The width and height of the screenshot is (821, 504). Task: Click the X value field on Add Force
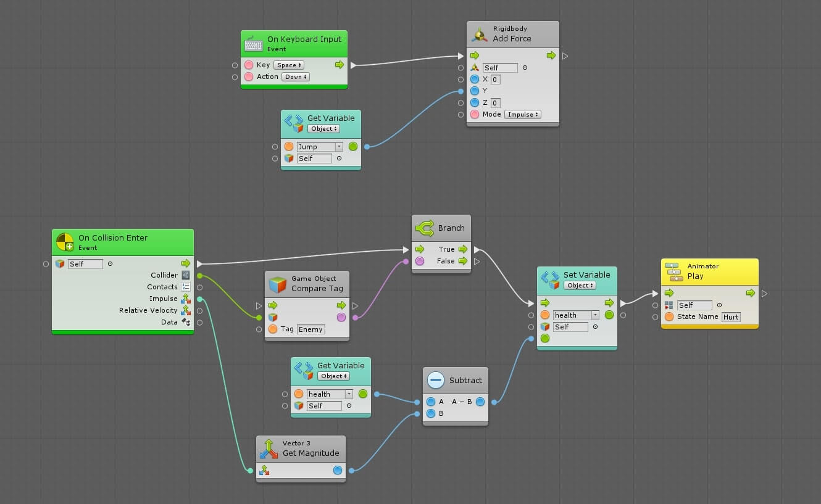pos(495,80)
